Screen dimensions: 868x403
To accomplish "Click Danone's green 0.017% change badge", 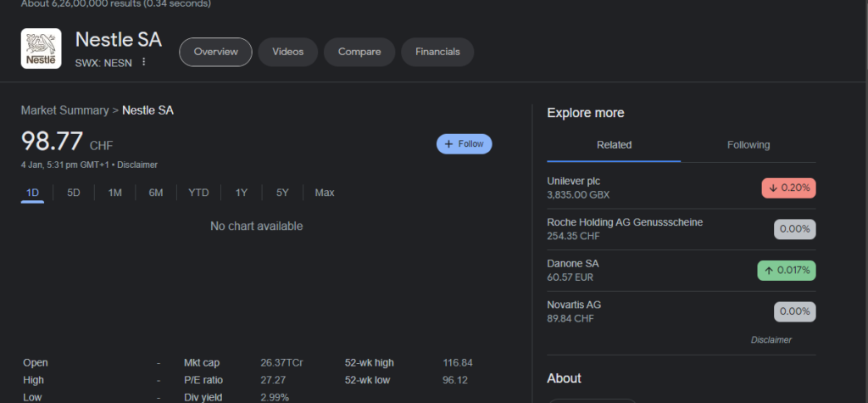I will [787, 271].
